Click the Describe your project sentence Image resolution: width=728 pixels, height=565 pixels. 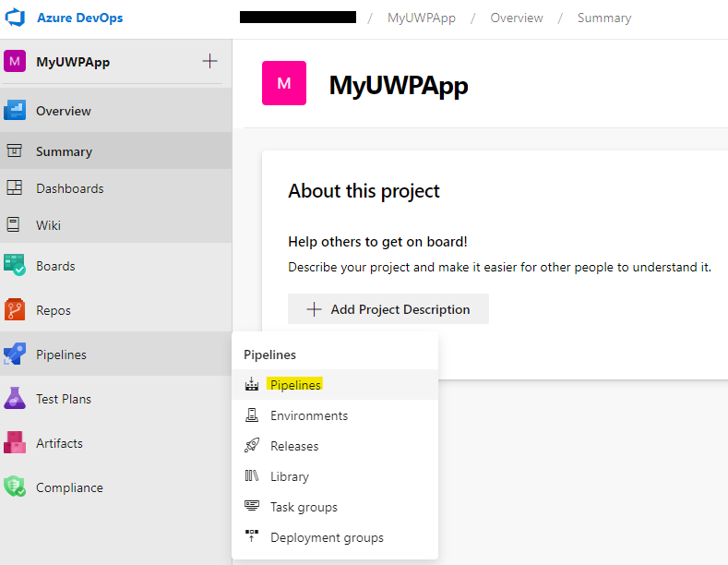tap(499, 267)
